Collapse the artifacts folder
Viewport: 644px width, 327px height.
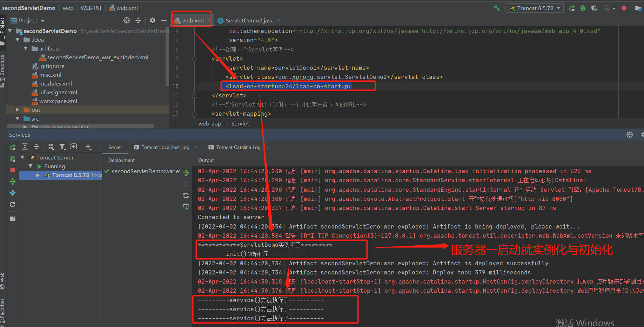pos(26,48)
